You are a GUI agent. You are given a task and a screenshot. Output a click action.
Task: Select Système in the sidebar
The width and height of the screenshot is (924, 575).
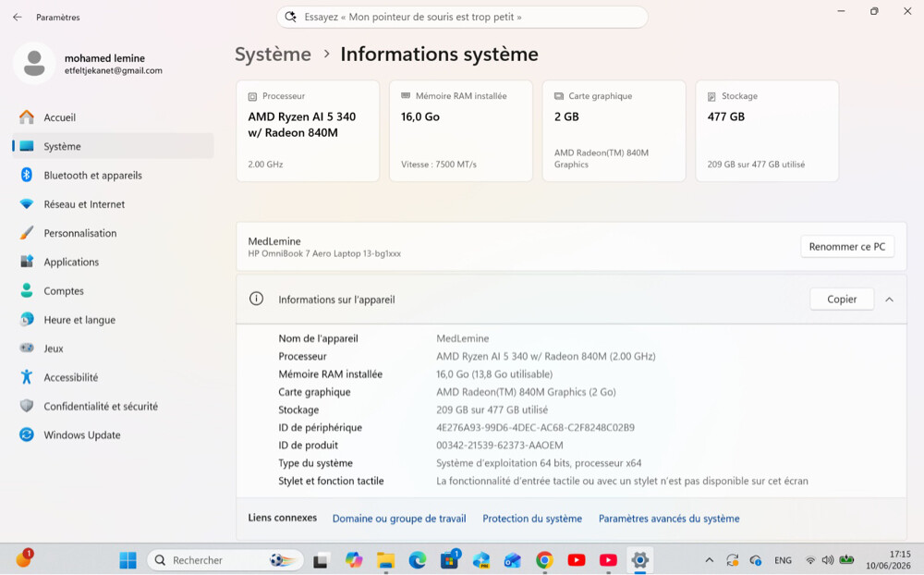(112, 146)
